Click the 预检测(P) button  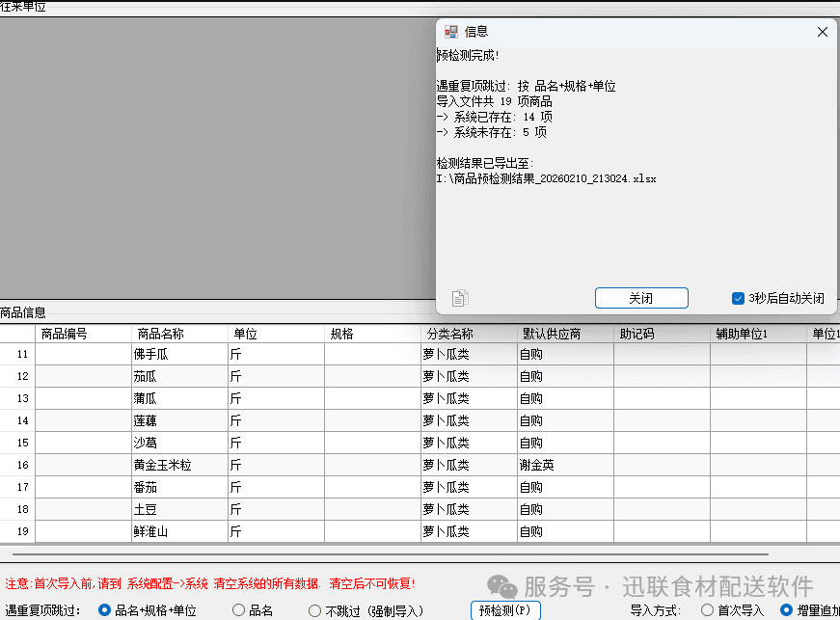(x=504, y=609)
